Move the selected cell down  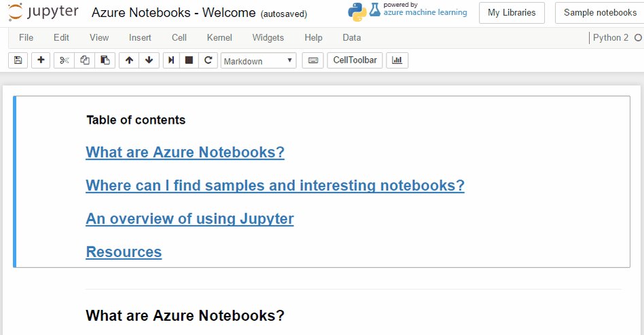point(149,60)
